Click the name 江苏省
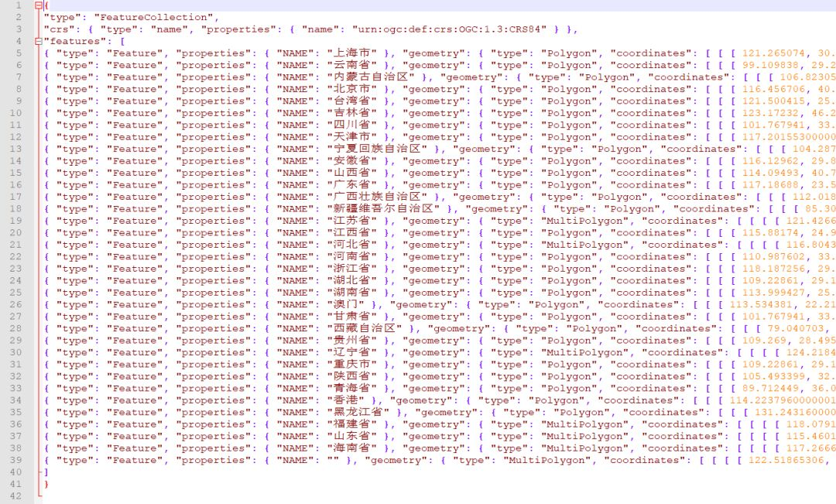836x504 pixels. pyautogui.click(x=351, y=221)
